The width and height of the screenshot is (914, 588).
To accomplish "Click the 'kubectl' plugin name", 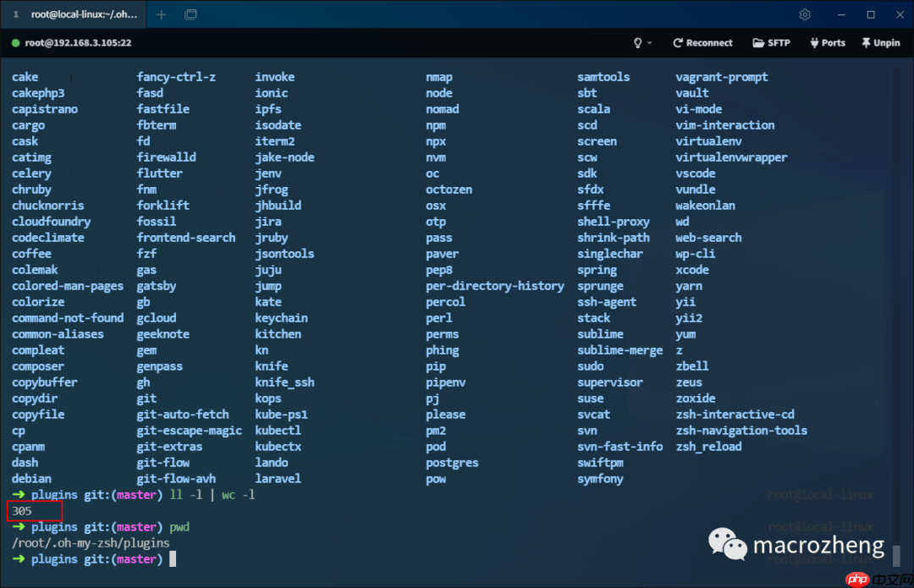I will coord(278,431).
